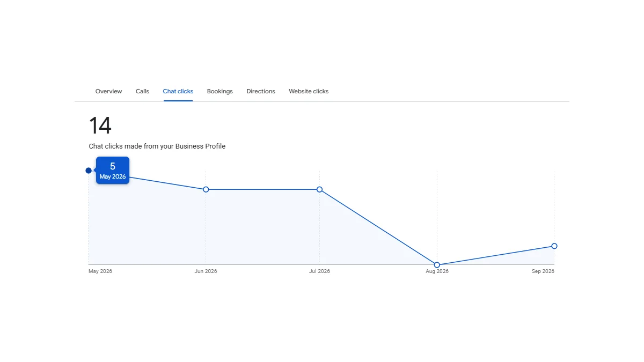Go to the Bookings tab
This screenshot has height=362, width=644.
point(220,91)
